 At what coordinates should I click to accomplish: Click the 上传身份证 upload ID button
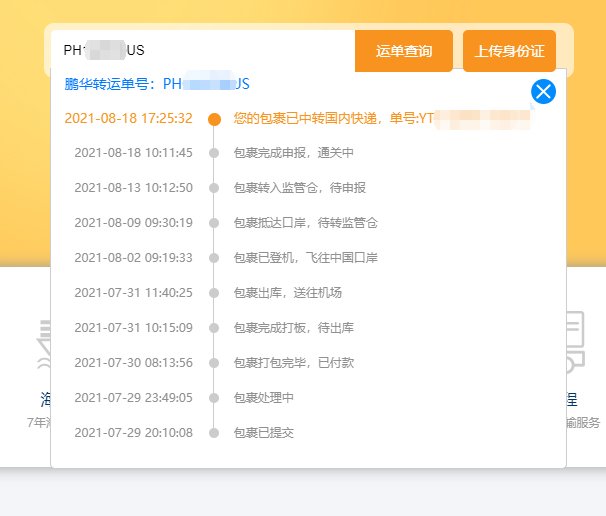pos(509,51)
